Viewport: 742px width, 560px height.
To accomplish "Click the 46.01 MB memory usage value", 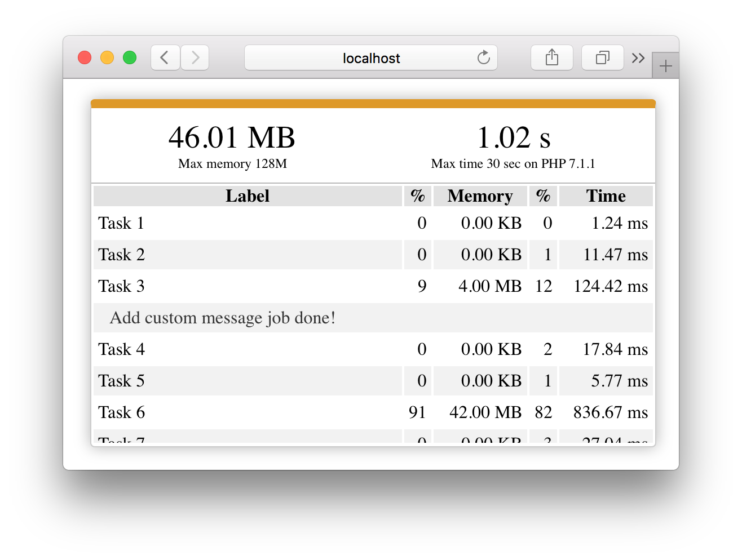I will pyautogui.click(x=231, y=137).
